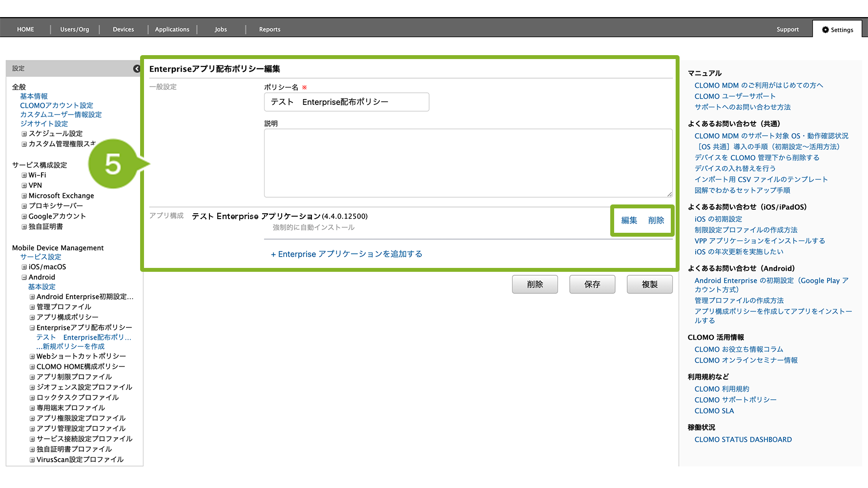This screenshot has height=488, width=868.
Task: Collapse the 設定 sidebar panel arrow
Action: tap(137, 69)
